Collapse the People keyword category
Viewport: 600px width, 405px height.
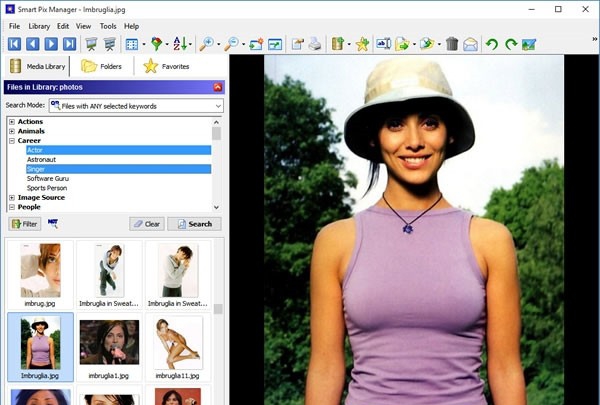12,207
